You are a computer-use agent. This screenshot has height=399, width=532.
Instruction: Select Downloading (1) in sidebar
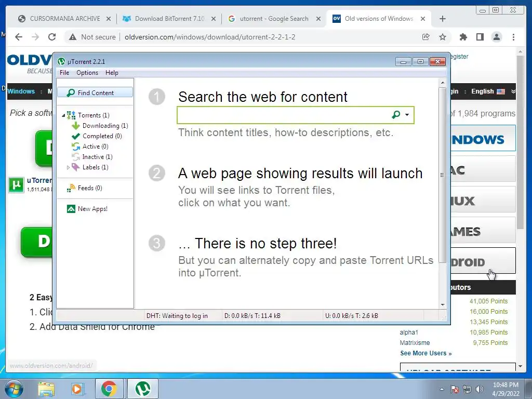click(105, 126)
